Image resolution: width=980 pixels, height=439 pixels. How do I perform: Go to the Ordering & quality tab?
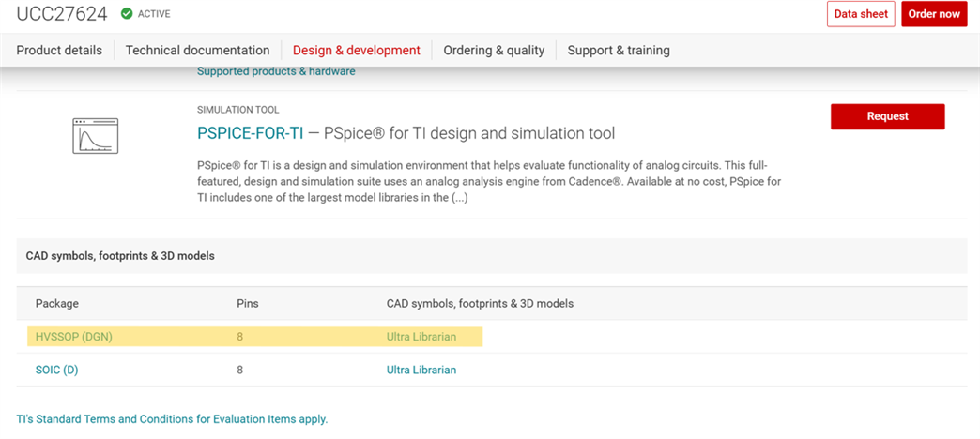[494, 50]
